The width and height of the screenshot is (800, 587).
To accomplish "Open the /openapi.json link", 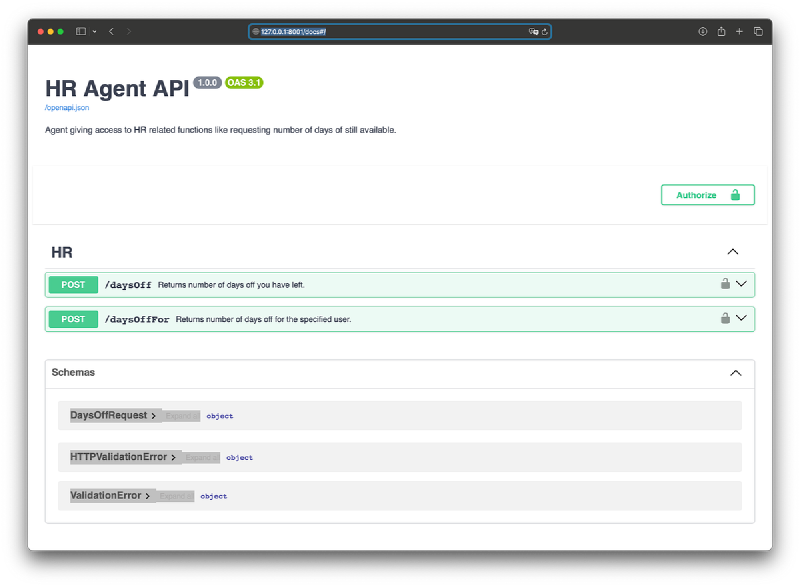I will [67, 108].
